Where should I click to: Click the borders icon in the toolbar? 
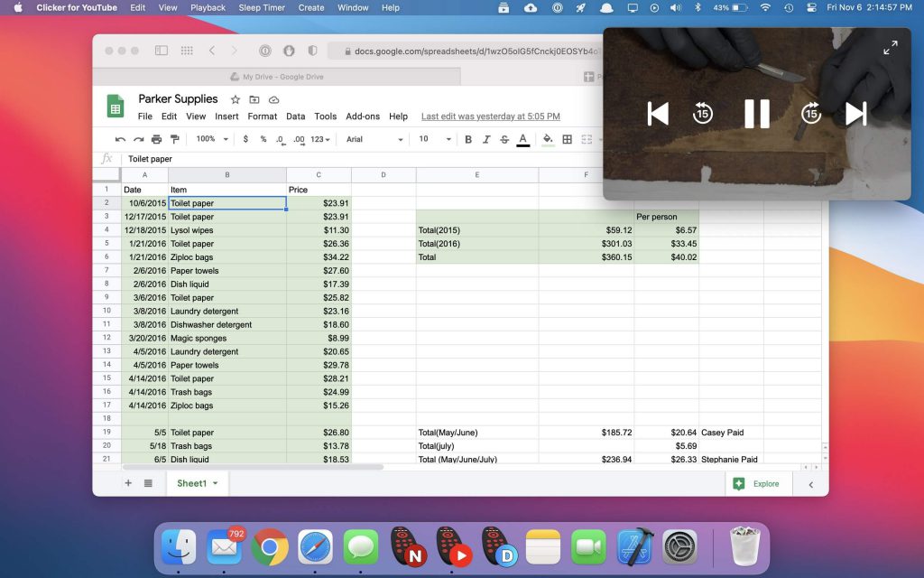567,139
